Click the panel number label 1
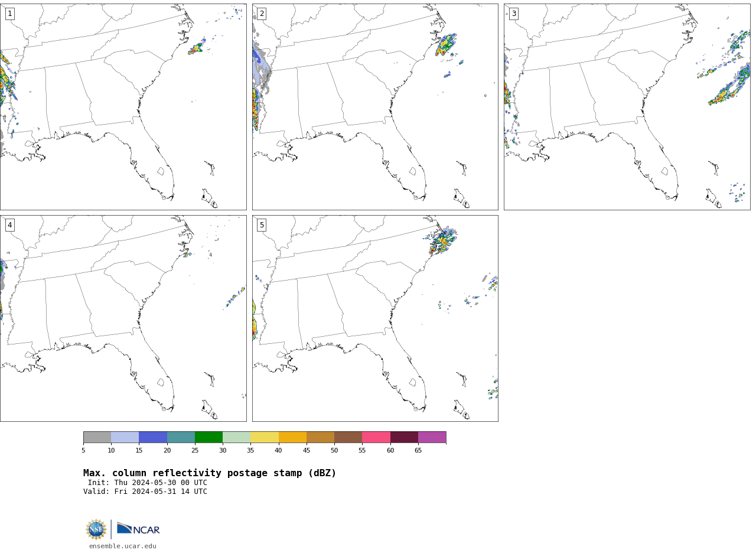 click(9, 14)
